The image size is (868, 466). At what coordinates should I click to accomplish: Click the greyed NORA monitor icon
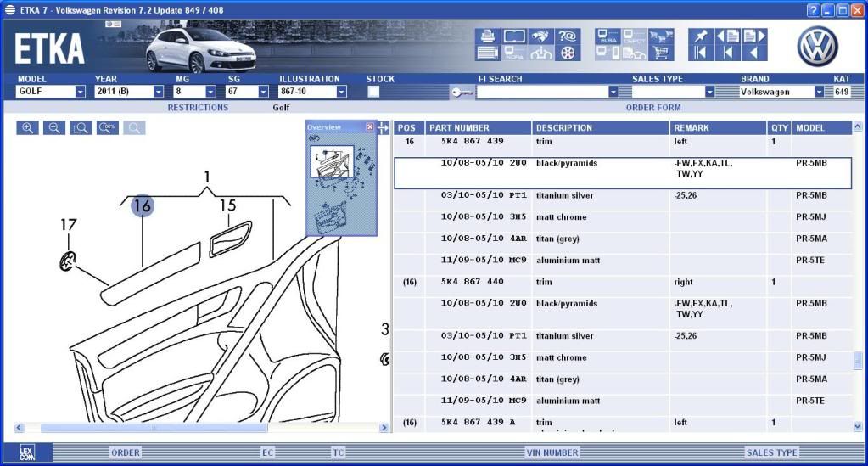pyautogui.click(x=513, y=53)
